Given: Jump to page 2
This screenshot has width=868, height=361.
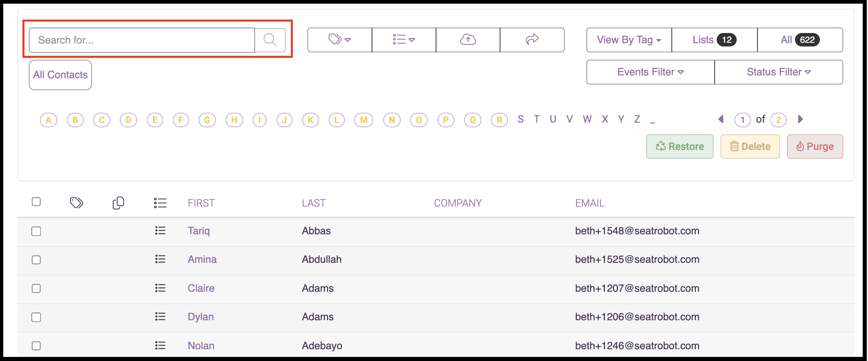Looking at the screenshot, I should point(778,120).
